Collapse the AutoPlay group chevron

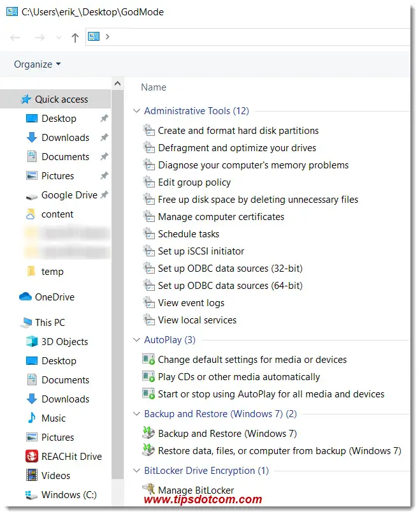(x=136, y=340)
